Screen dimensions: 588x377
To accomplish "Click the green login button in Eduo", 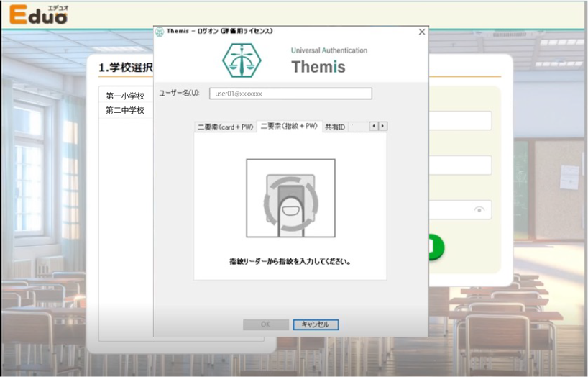I will point(436,247).
